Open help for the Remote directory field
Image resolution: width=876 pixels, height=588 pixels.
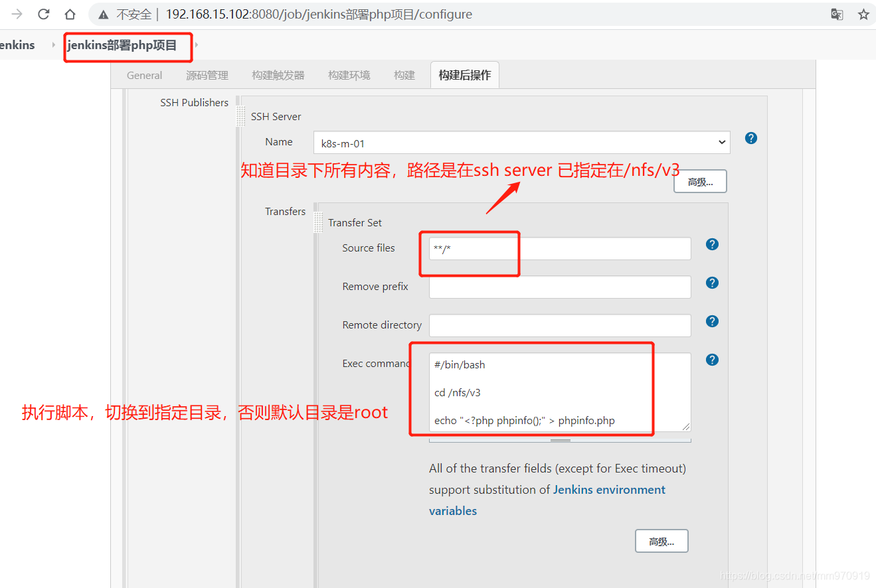click(712, 321)
